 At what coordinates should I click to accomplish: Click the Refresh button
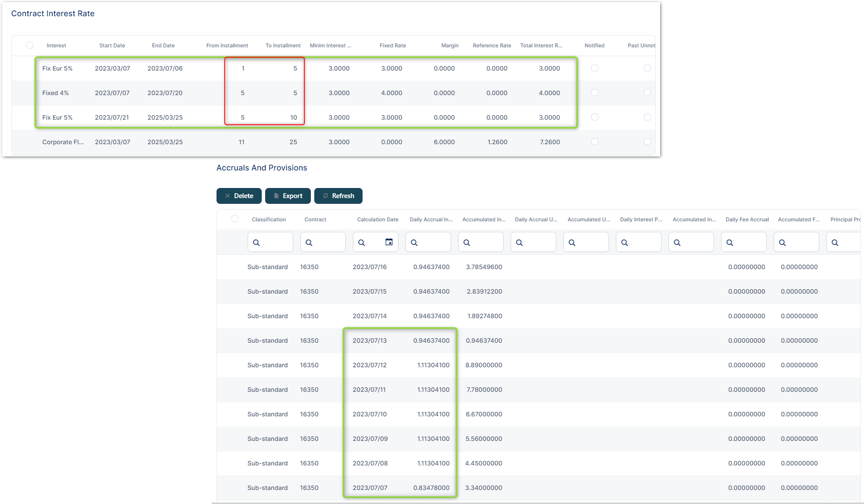(x=338, y=196)
